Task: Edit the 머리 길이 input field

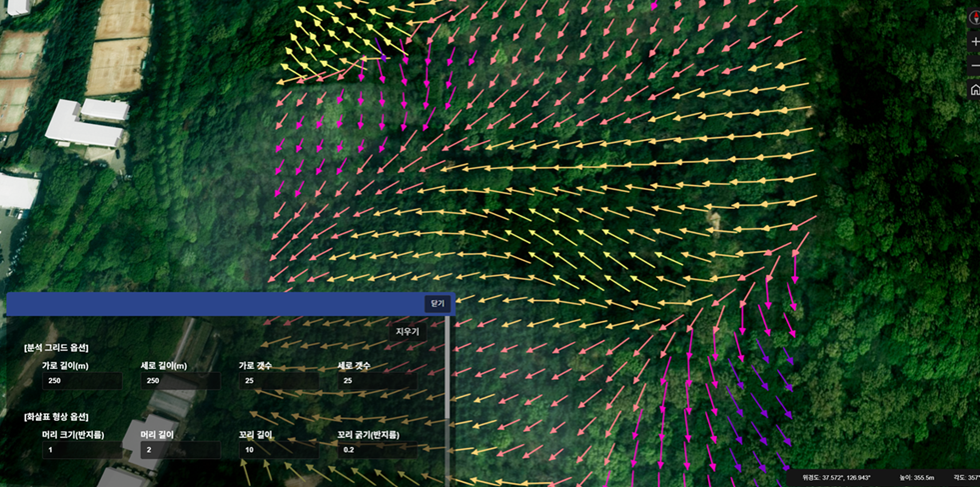Action: point(180,449)
